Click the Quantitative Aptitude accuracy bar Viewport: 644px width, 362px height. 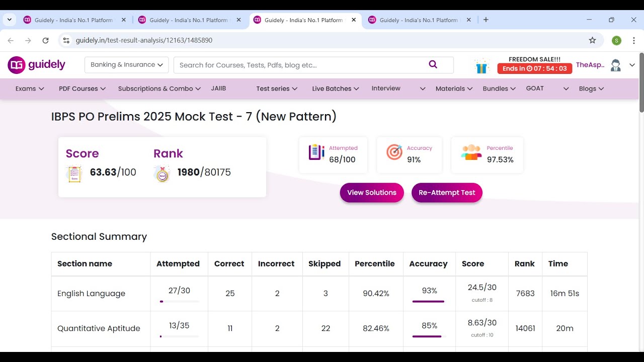[428, 336]
